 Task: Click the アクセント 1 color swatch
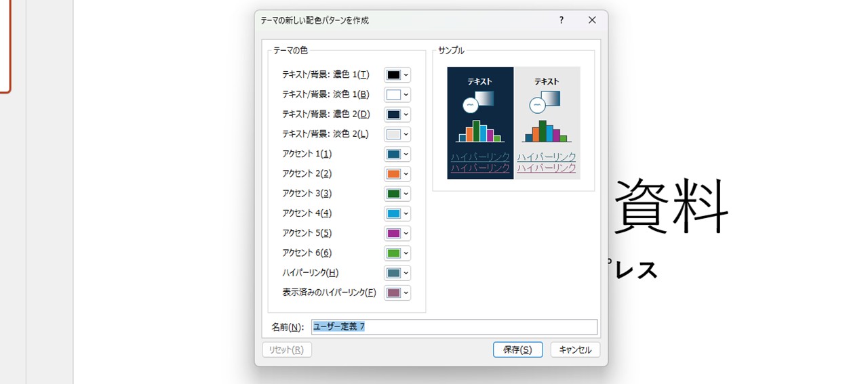point(394,154)
